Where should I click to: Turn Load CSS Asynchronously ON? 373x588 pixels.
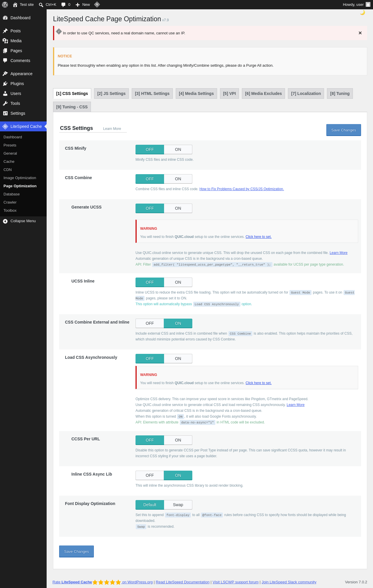point(178,359)
